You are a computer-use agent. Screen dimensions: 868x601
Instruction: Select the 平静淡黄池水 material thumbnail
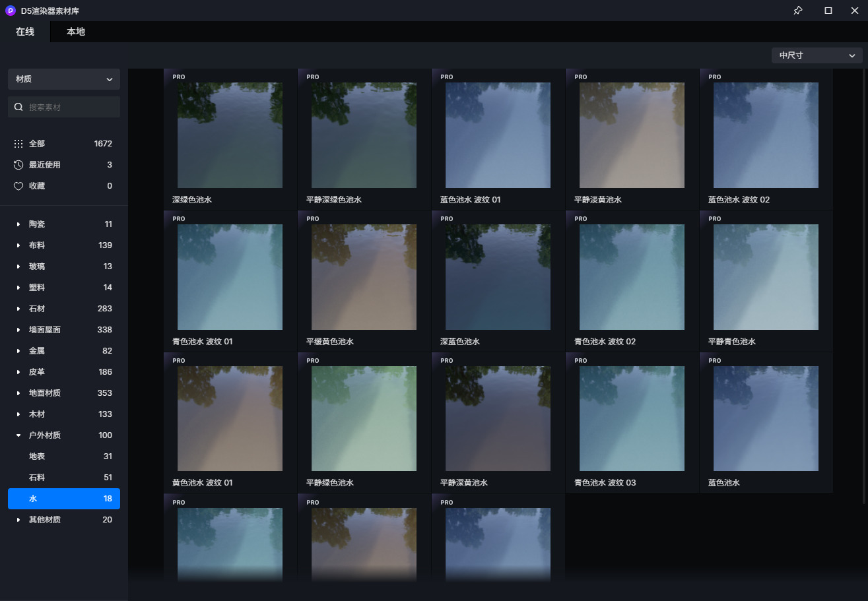(632, 135)
